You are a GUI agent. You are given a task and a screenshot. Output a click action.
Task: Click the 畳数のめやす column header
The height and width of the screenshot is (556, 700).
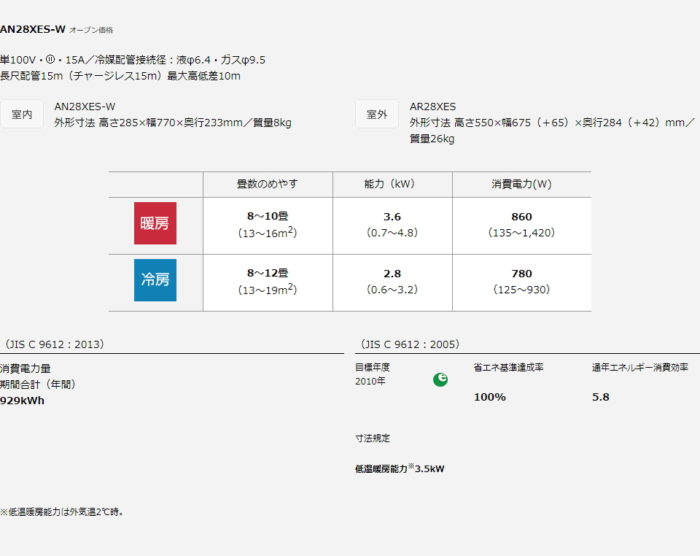tap(267, 184)
